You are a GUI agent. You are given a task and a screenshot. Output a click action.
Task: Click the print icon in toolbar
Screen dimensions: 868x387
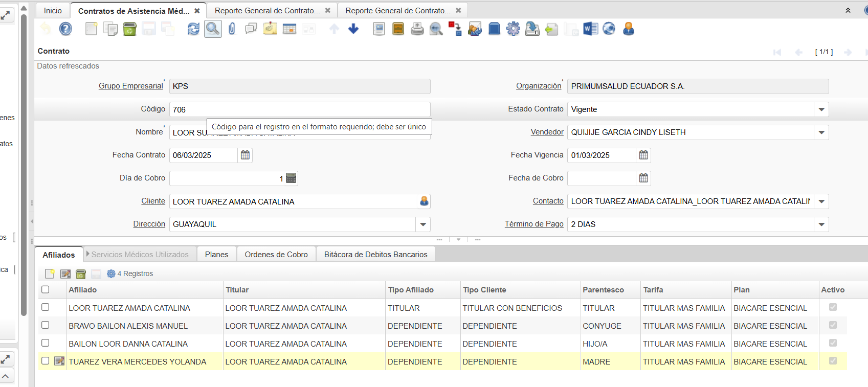coord(417,29)
